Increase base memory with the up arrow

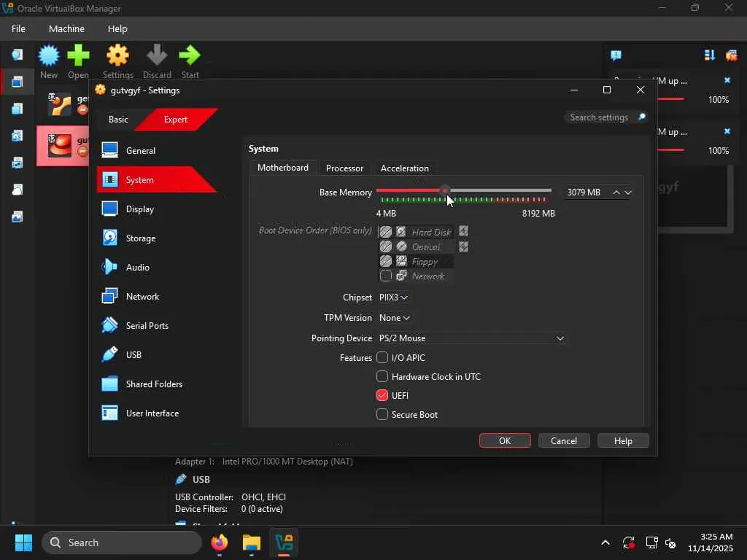[616, 192]
